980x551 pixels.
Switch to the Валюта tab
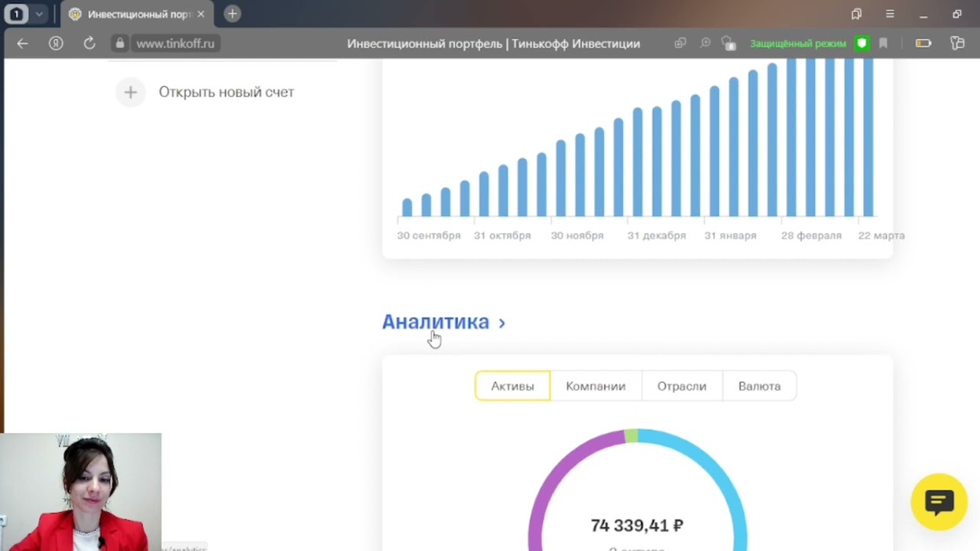tap(759, 386)
